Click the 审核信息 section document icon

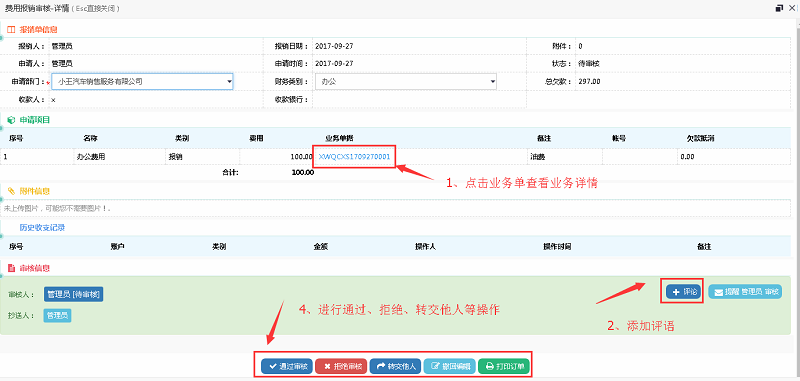coord(11,268)
